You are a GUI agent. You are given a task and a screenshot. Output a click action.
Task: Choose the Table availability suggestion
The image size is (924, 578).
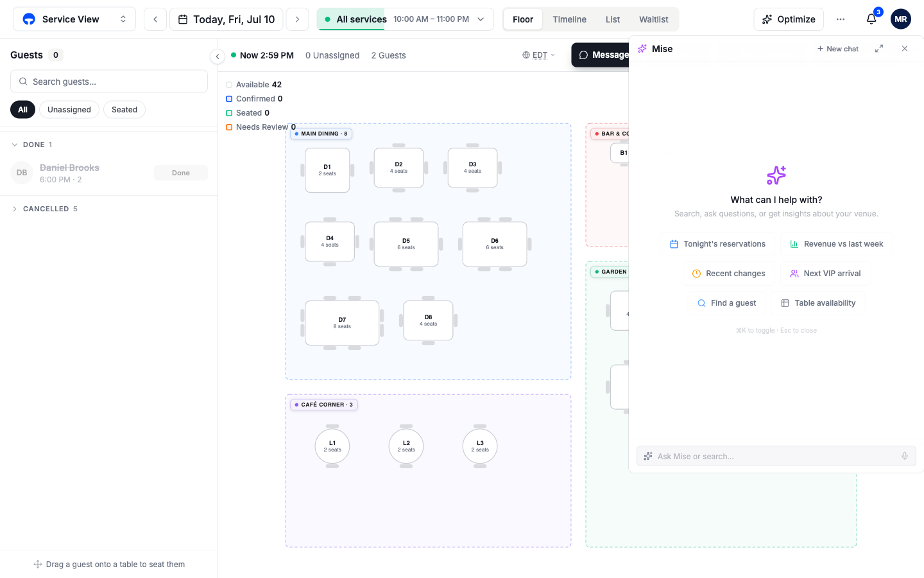[x=819, y=303]
